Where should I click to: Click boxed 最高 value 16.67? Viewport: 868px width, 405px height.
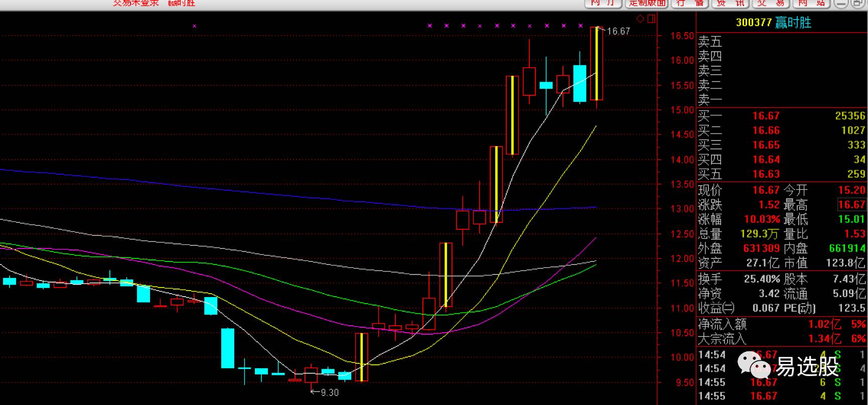point(851,205)
